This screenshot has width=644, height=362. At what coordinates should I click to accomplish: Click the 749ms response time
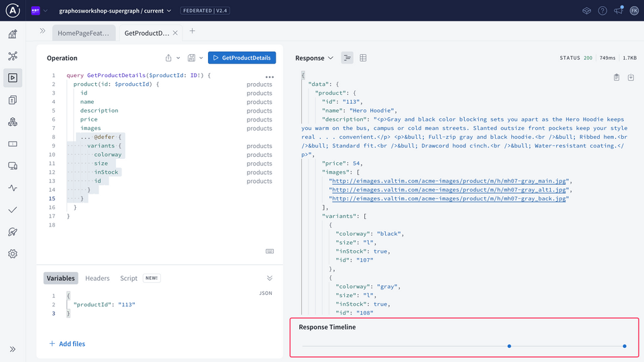click(608, 58)
